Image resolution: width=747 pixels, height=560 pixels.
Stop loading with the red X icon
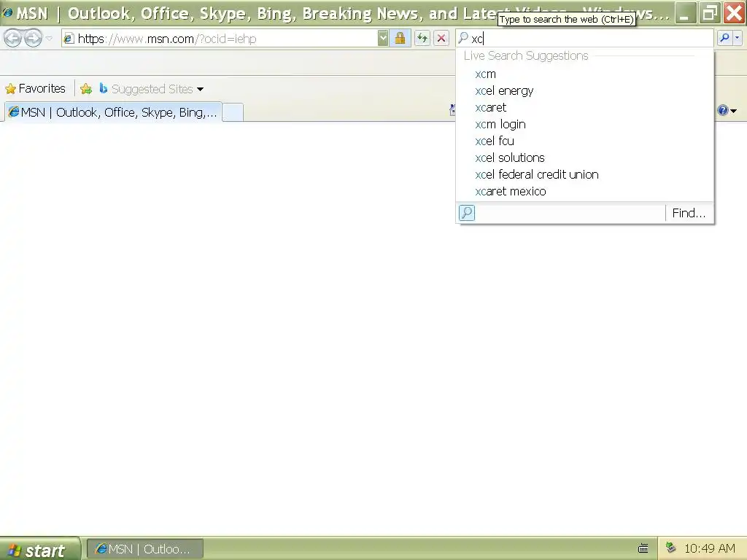click(441, 39)
